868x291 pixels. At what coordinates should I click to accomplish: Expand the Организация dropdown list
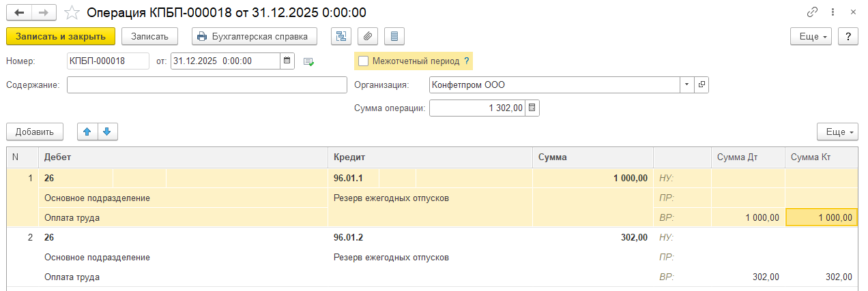click(x=685, y=85)
